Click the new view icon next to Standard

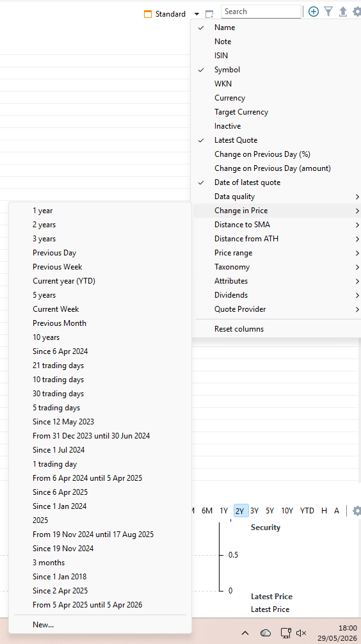(x=209, y=14)
